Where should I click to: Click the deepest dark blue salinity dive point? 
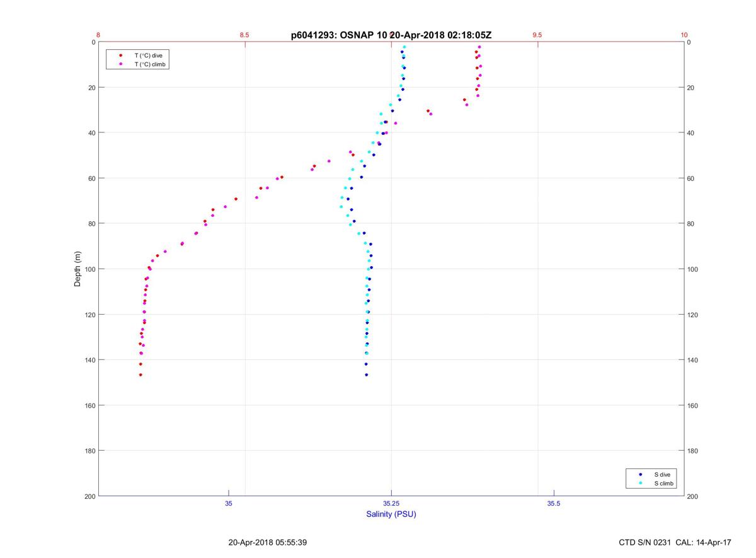coord(366,375)
